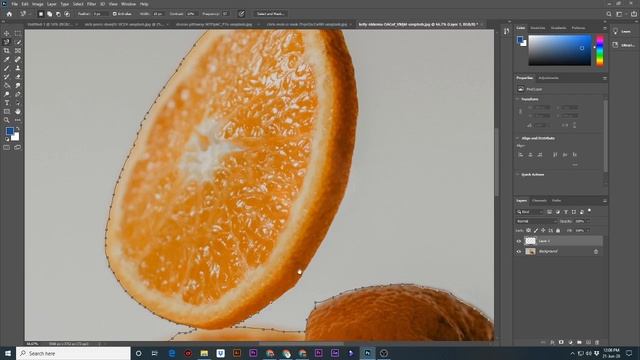Select the Quick Selection tool
Screen dimensions: 640x360
(18, 42)
